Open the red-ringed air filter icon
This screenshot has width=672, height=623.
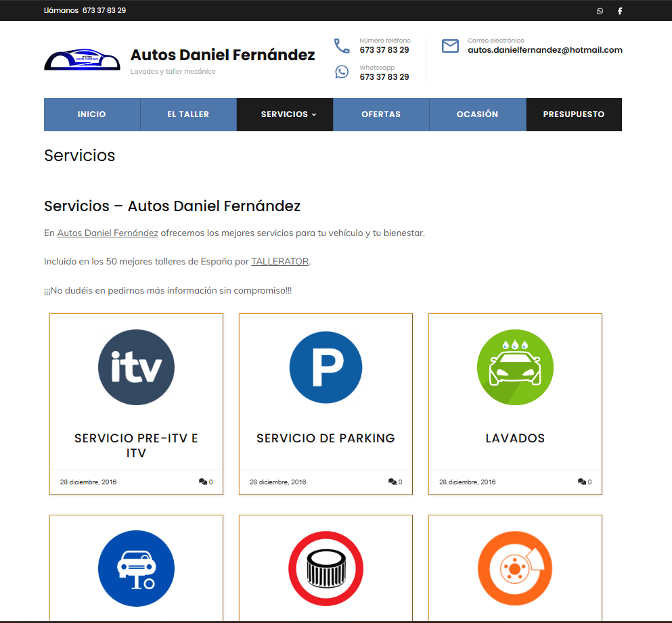tap(326, 569)
